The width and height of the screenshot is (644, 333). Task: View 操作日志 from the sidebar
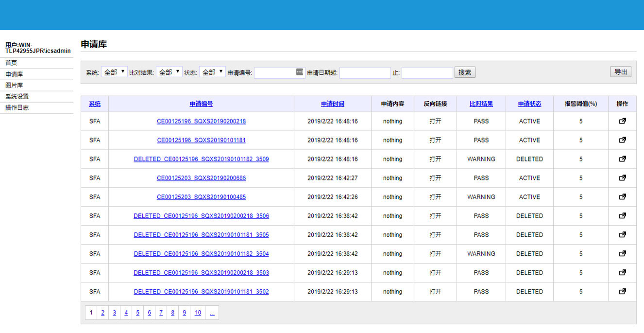[17, 108]
